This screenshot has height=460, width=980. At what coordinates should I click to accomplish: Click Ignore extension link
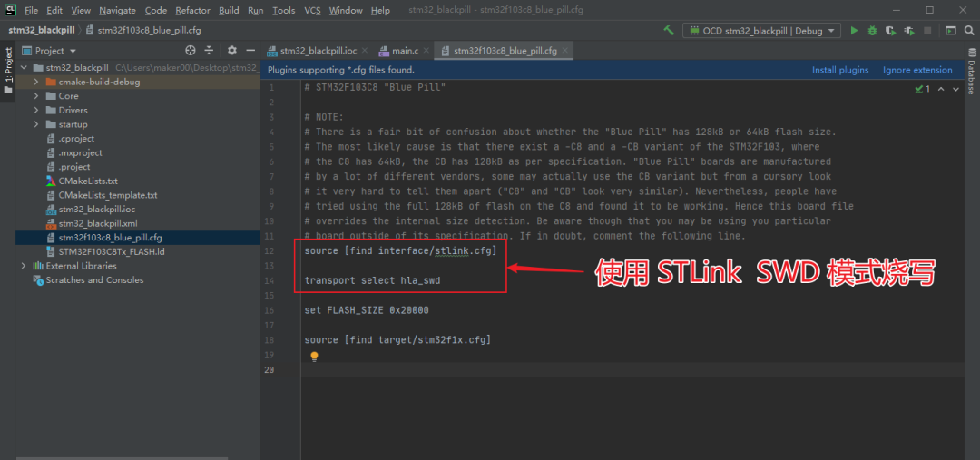click(x=917, y=70)
